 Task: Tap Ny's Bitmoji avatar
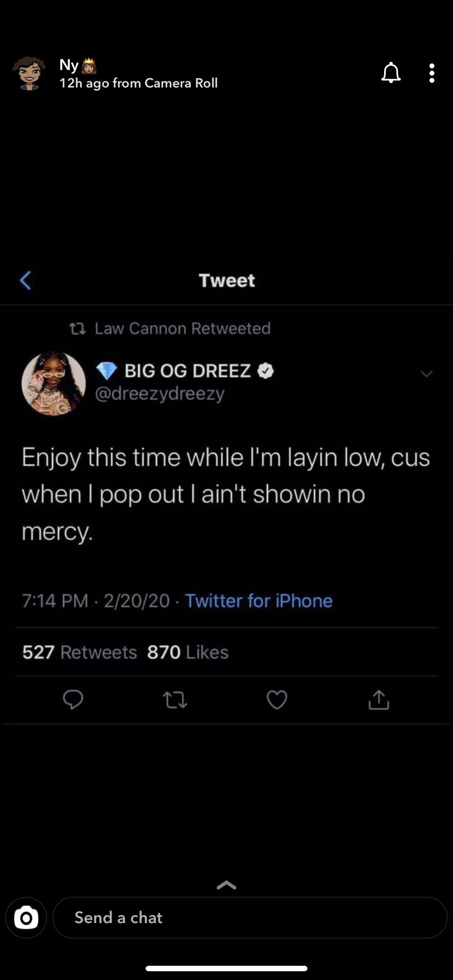tap(29, 73)
